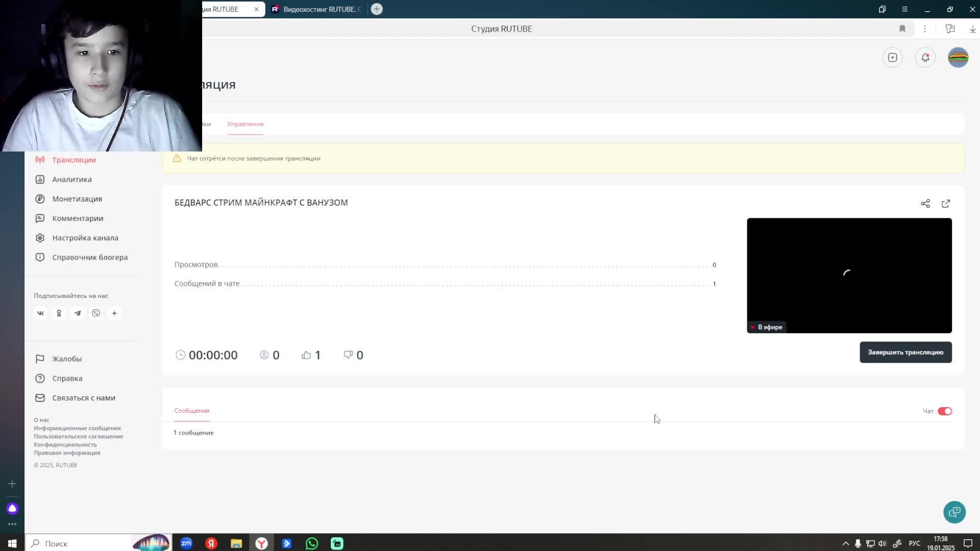Click the browser bookmark icon
This screenshot has width=980, height=551.
[902, 29]
